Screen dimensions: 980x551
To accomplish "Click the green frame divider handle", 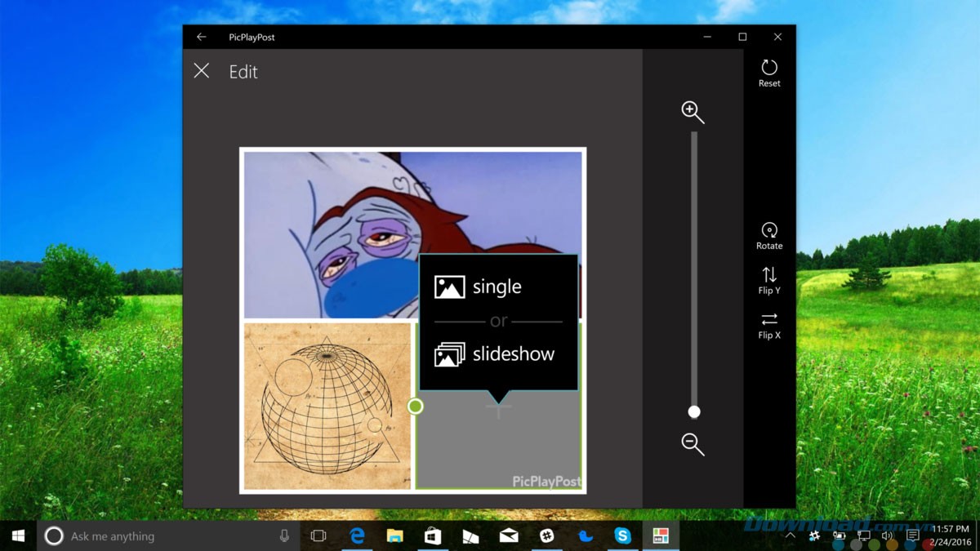I will tap(415, 406).
